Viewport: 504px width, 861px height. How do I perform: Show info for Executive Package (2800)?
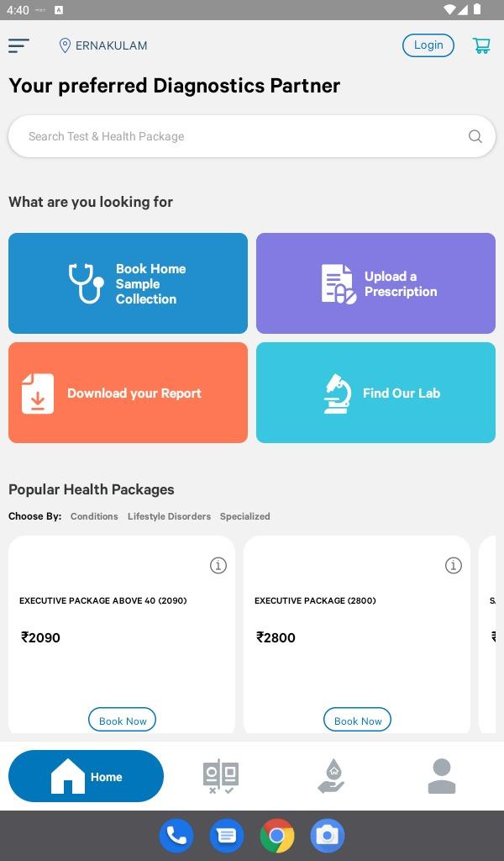click(x=454, y=566)
